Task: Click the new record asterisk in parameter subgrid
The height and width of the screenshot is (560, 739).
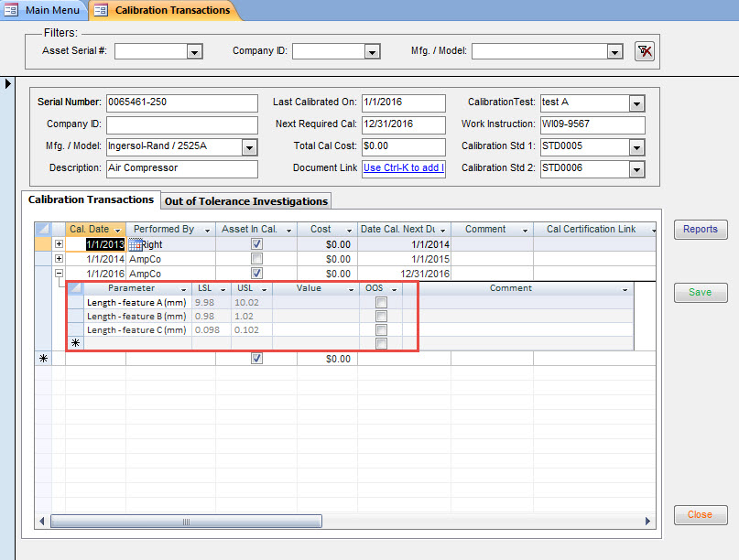Action: (75, 343)
